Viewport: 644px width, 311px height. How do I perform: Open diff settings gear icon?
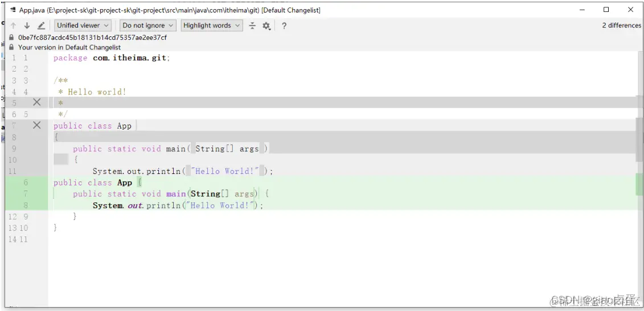tap(266, 26)
